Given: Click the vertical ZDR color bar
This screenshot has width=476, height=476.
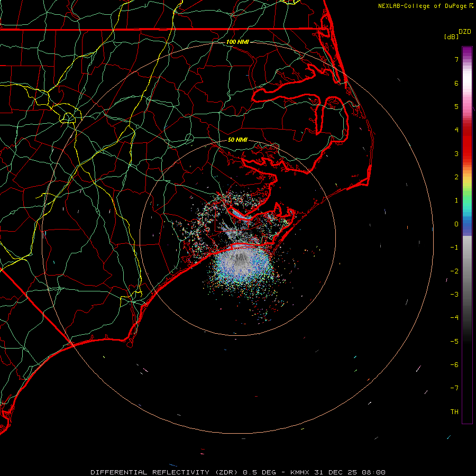Looking at the screenshot, I should coord(467,235).
